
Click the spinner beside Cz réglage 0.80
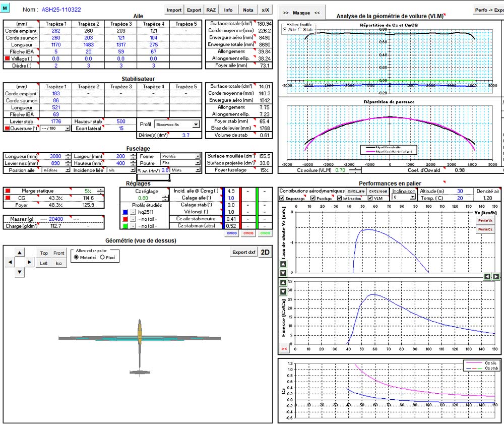165,198
